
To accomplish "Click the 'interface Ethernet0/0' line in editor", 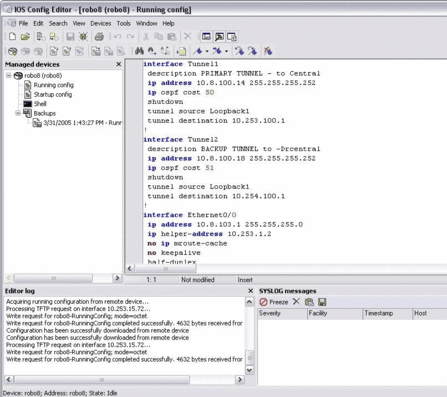I will [190, 215].
